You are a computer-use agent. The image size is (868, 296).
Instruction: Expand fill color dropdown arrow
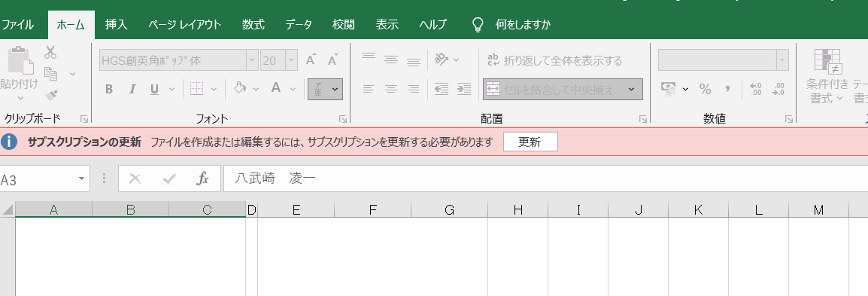[255, 89]
